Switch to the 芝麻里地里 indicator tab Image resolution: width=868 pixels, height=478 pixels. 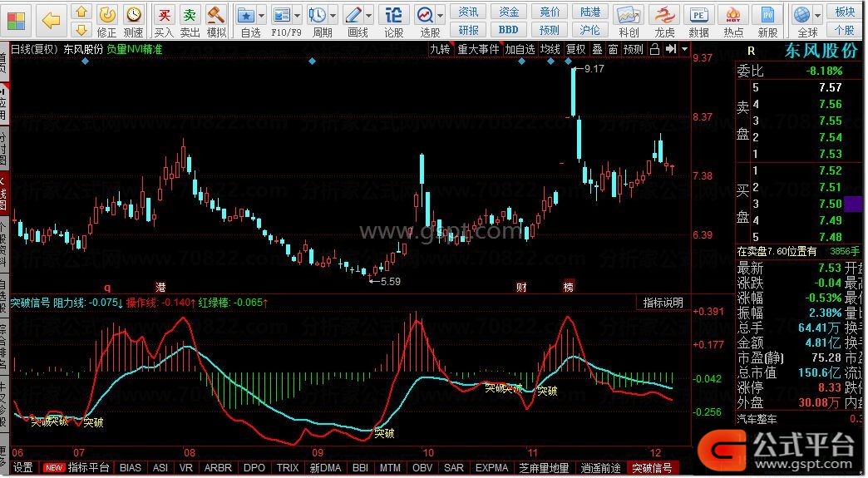click(544, 468)
